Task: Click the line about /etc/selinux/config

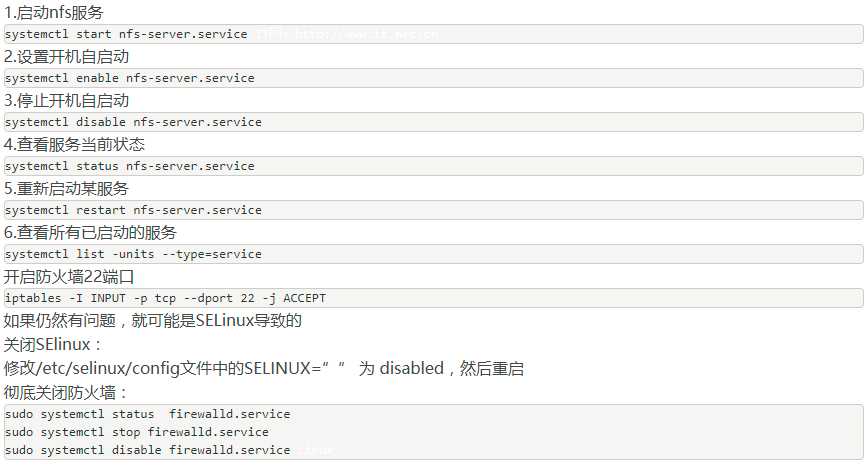Action: point(264,368)
